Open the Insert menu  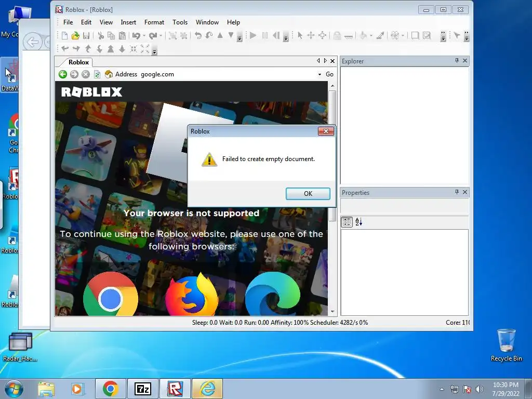[128, 22]
